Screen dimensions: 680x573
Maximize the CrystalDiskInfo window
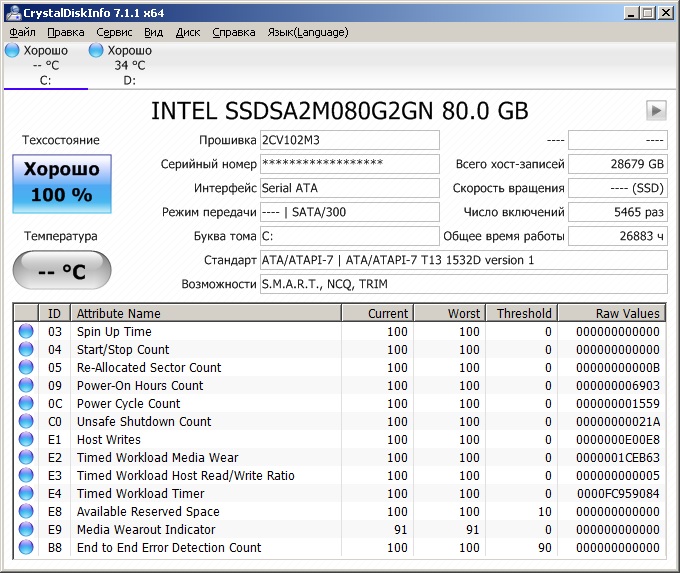coord(648,13)
